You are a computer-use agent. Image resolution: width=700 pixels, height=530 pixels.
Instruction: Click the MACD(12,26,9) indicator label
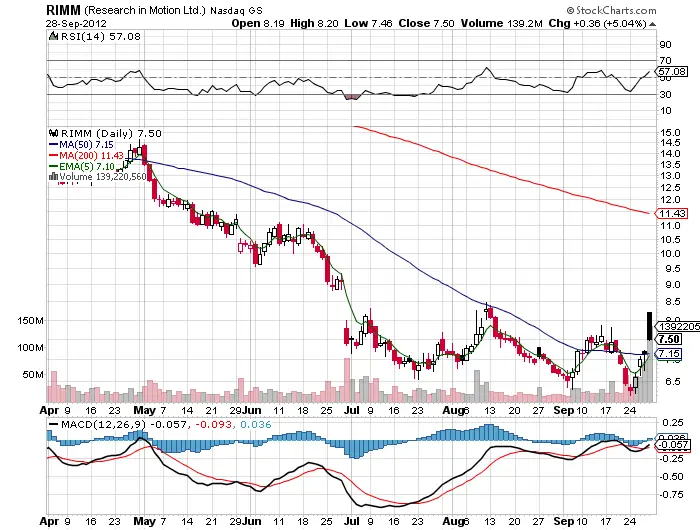click(x=103, y=424)
